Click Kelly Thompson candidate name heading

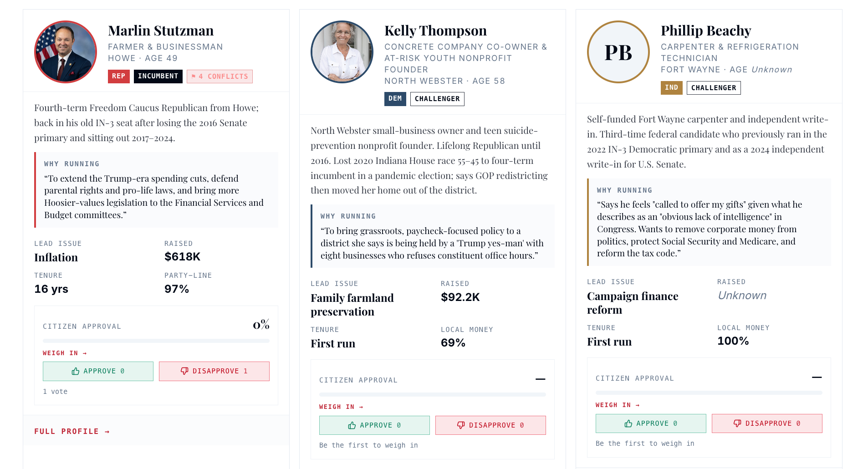pyautogui.click(x=435, y=31)
